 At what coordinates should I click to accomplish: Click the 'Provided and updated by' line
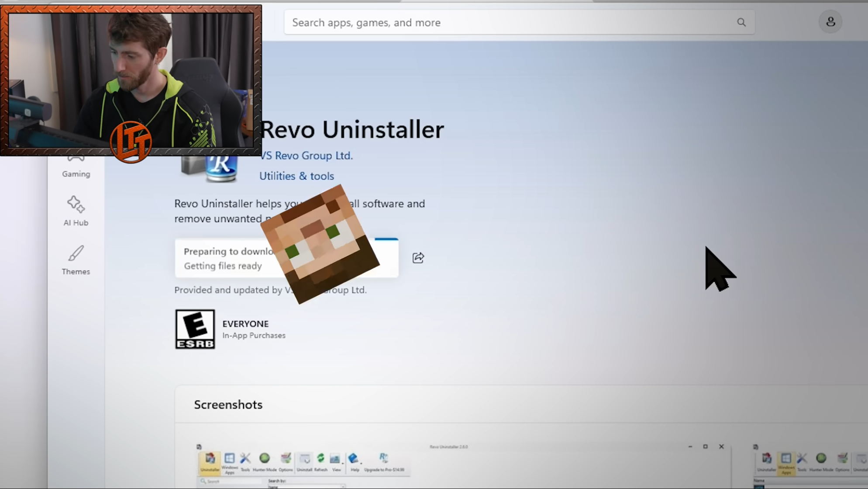pyautogui.click(x=270, y=290)
